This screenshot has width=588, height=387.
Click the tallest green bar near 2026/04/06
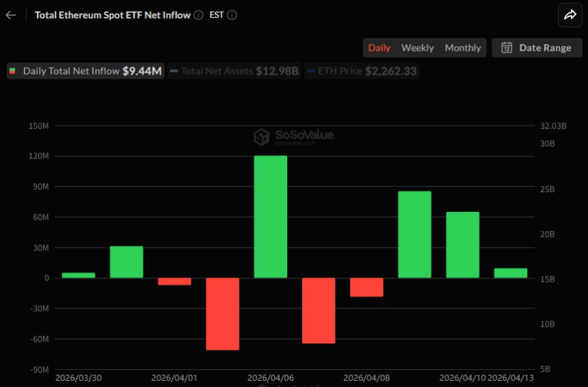coord(270,216)
